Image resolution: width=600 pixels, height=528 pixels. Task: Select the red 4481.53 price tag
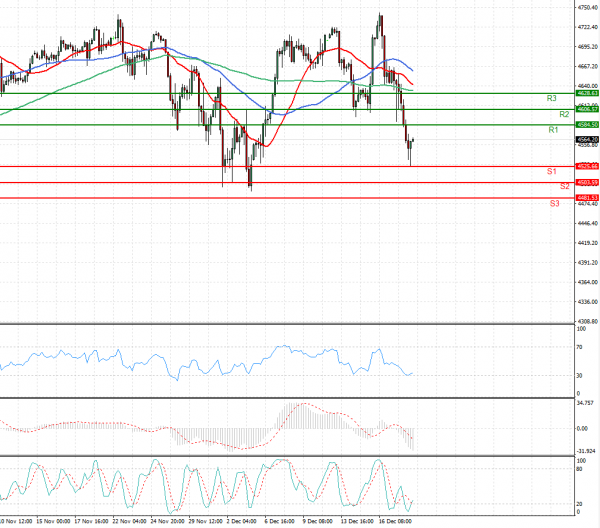tap(587, 198)
